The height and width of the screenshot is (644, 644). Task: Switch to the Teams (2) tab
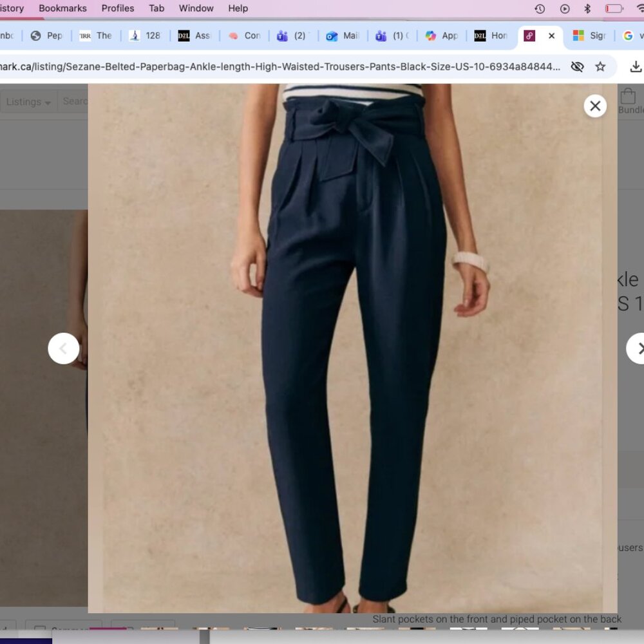coord(293,35)
